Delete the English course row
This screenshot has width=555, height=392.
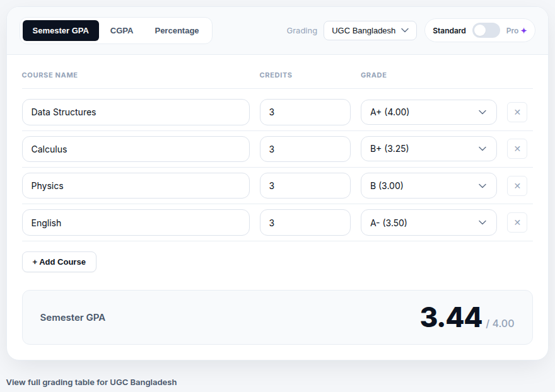click(x=517, y=222)
